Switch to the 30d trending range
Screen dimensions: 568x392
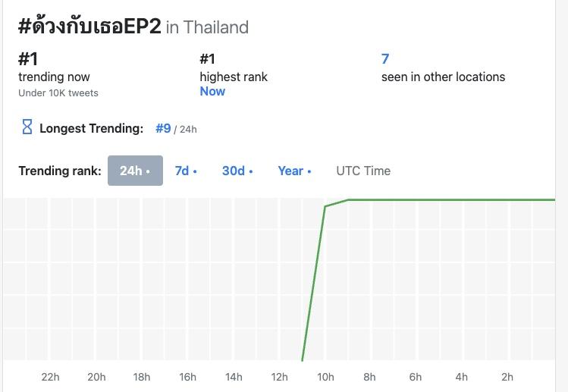(237, 171)
